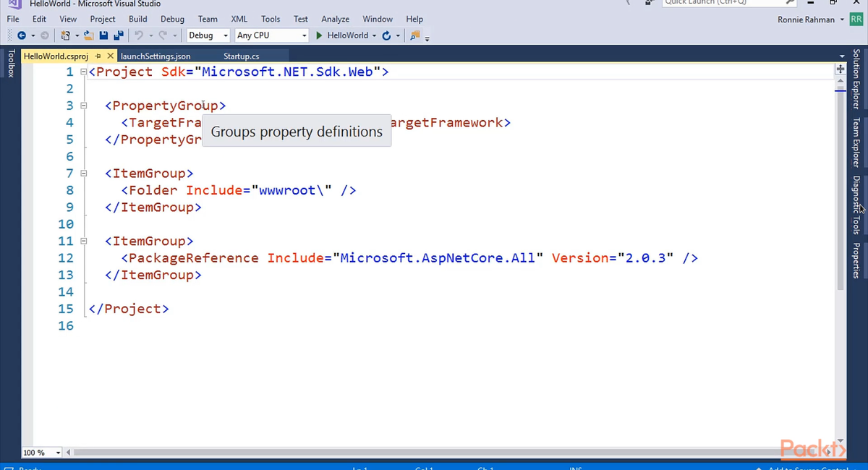
Task: Click the "wwwroot\" folder include value
Action: click(292, 190)
